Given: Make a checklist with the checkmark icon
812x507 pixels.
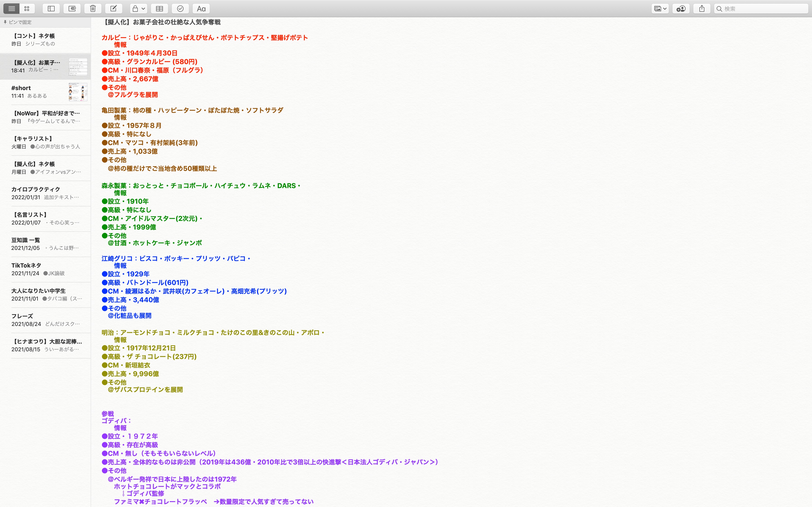Looking at the screenshot, I should (x=180, y=9).
